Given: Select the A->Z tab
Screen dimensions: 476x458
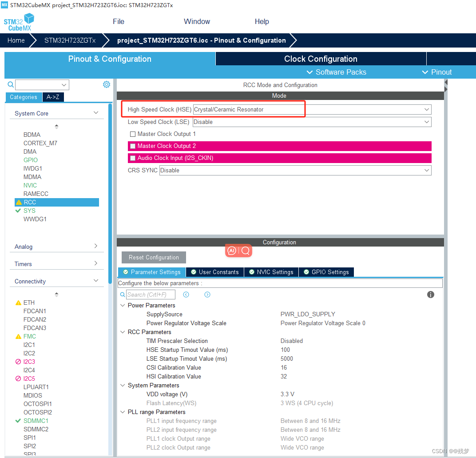Looking at the screenshot, I should coord(53,97).
